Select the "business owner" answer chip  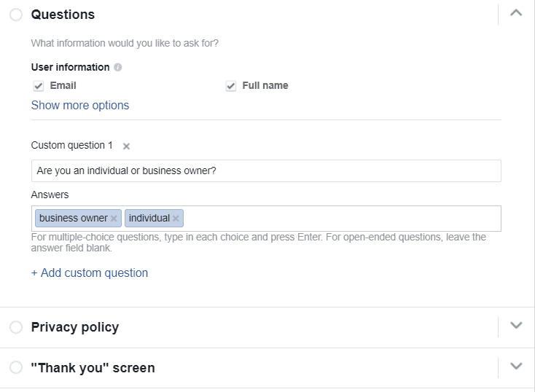73,218
